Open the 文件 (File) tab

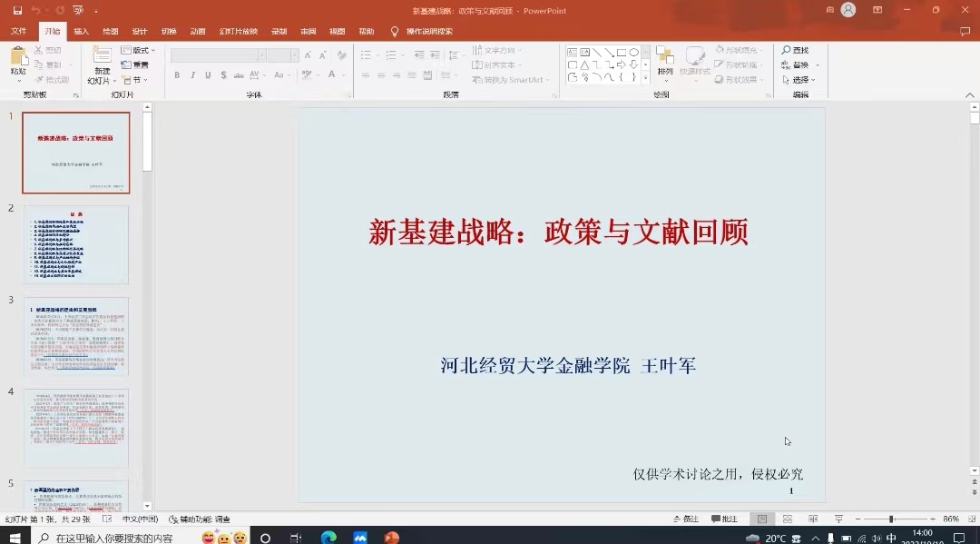(x=19, y=31)
